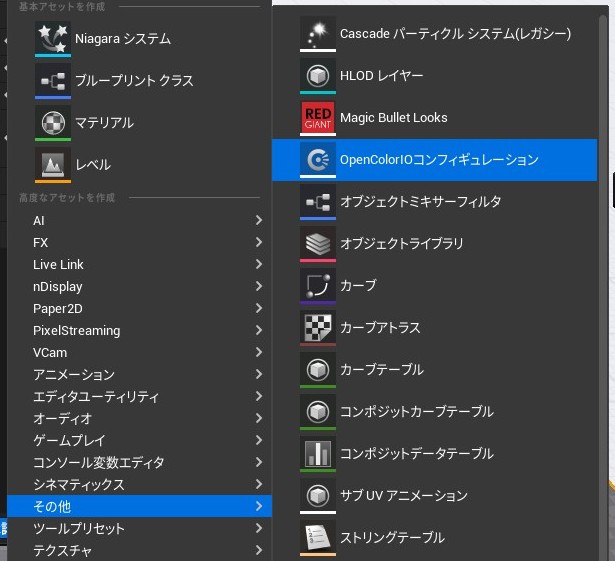Choose オブジェクトミキサーフィルタ label
Screen dimensions: 615x561
(x=420, y=202)
